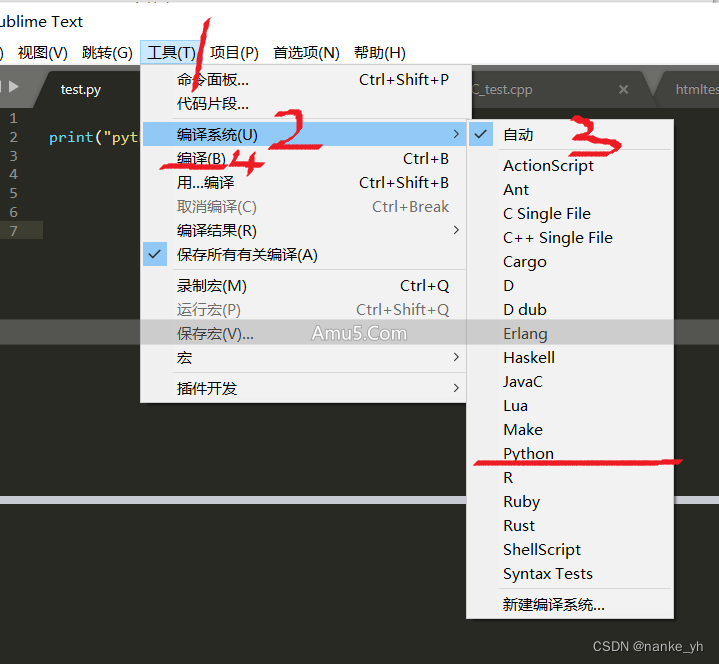
Task: Click 录制宏(M) to record macro
Action: pyautogui.click(x=212, y=286)
